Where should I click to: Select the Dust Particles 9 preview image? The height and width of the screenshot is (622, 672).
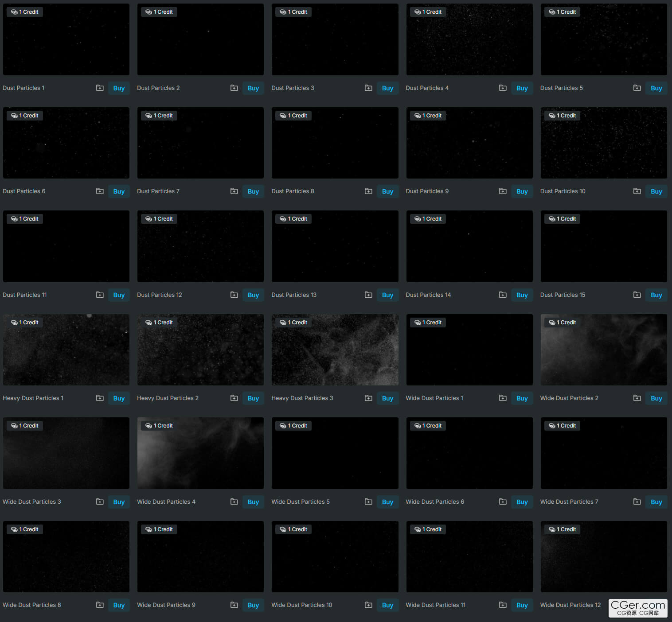click(469, 143)
